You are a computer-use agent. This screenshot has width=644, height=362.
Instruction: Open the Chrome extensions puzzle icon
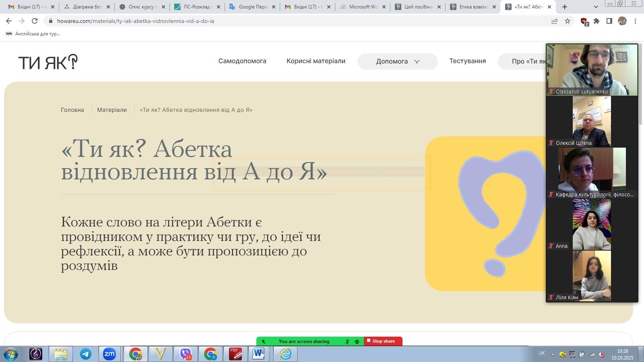(597, 21)
